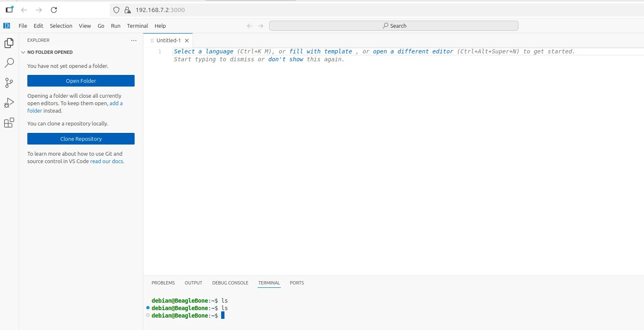The image size is (644, 330).
Task: Open the Search view in activity bar
Action: pyautogui.click(x=9, y=63)
